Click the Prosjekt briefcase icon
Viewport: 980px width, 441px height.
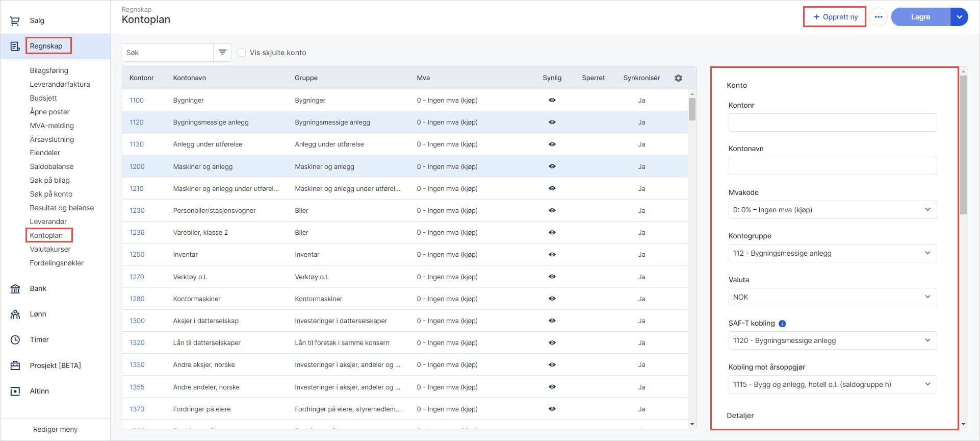[x=15, y=365]
